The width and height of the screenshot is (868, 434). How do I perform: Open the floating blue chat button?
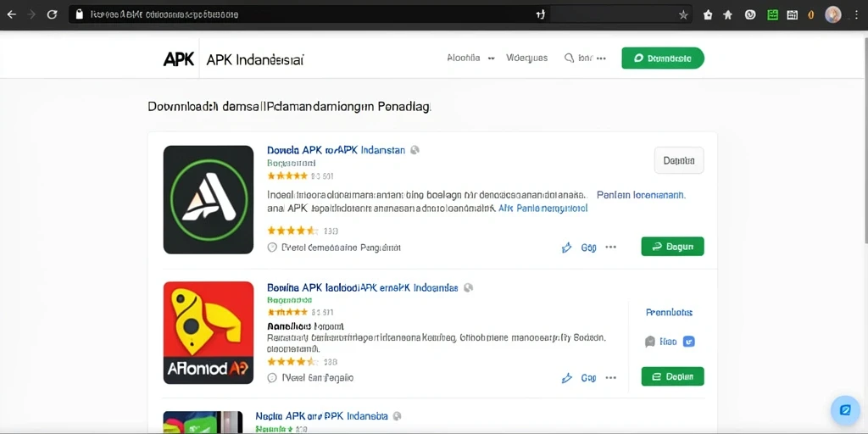click(845, 410)
